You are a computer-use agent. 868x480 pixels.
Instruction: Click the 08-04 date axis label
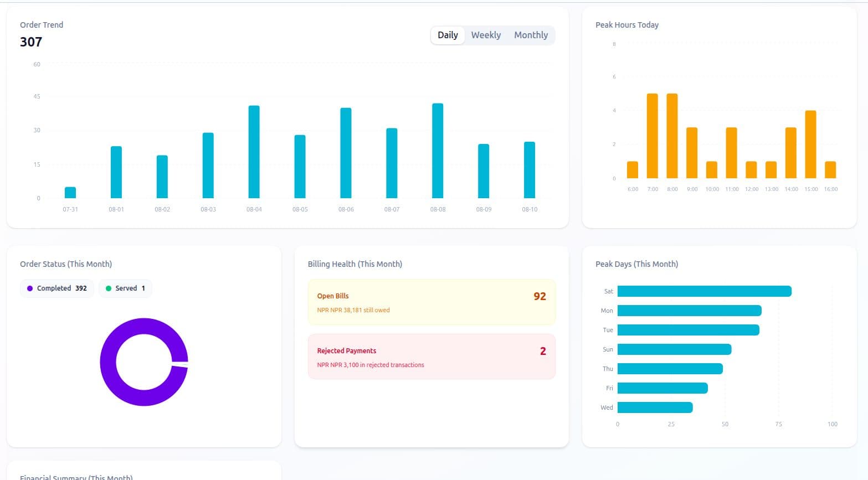coord(254,209)
